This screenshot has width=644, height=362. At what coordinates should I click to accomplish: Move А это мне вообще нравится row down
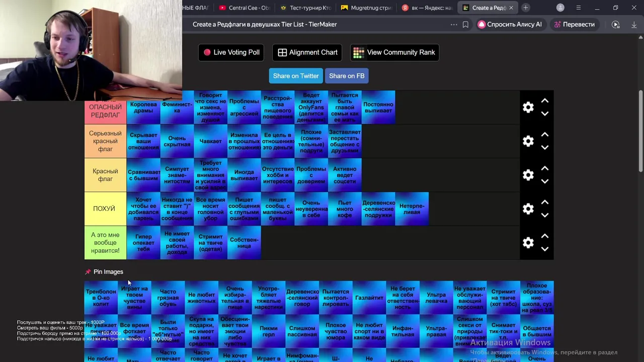(545, 249)
